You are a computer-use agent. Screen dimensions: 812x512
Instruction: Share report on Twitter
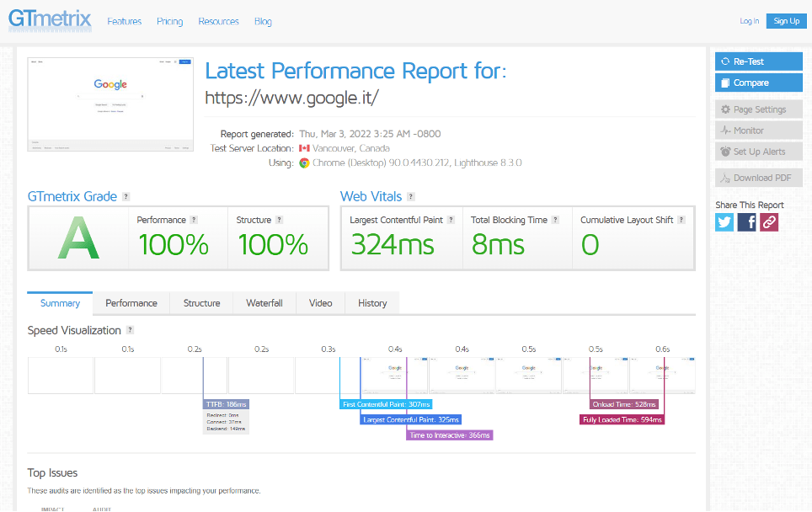pyautogui.click(x=724, y=222)
